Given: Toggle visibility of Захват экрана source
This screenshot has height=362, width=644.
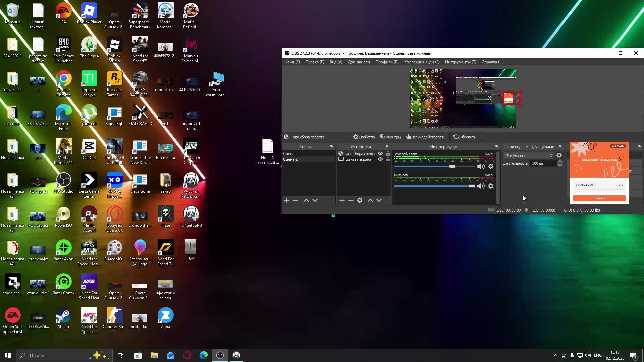Looking at the screenshot, I should [380, 159].
